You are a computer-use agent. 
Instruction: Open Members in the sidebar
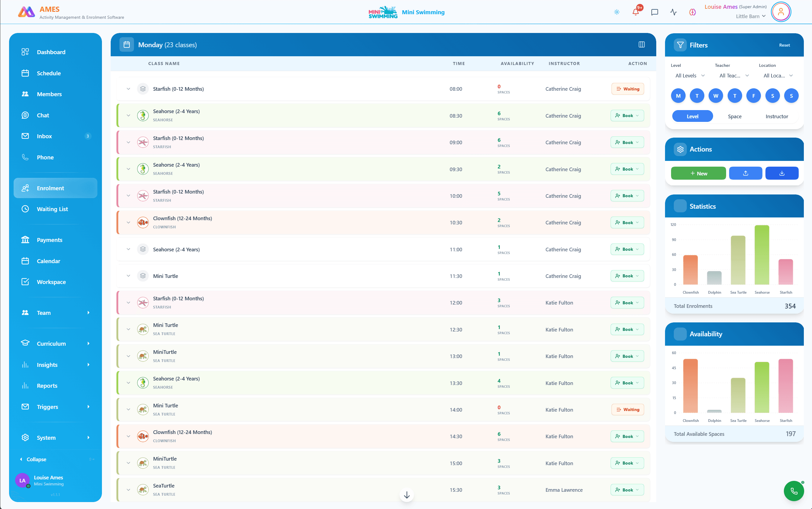pyautogui.click(x=56, y=94)
